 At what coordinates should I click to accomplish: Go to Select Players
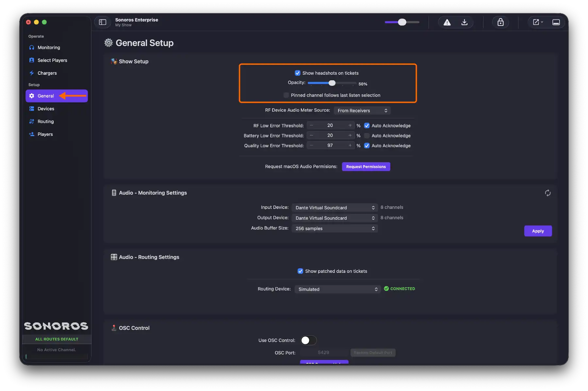point(57,60)
